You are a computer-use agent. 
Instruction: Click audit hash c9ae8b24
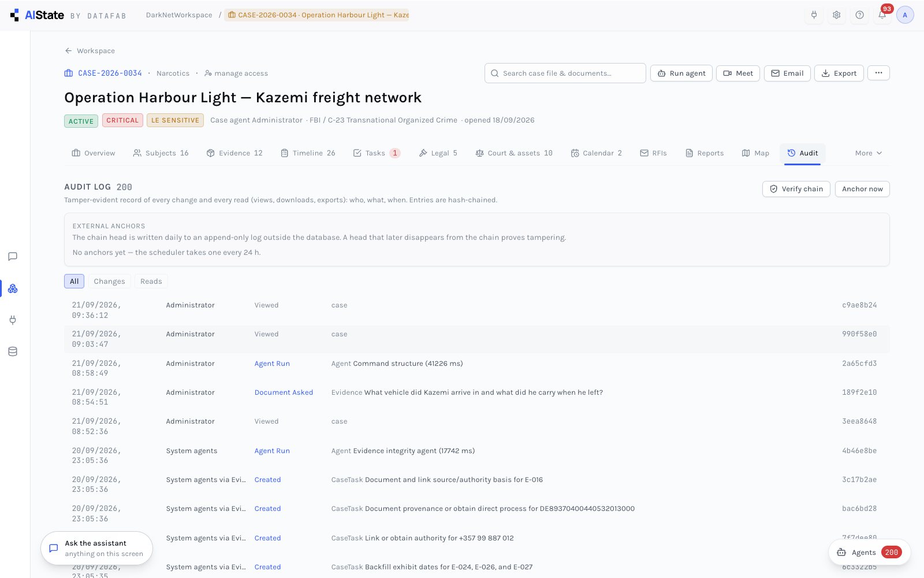point(859,305)
